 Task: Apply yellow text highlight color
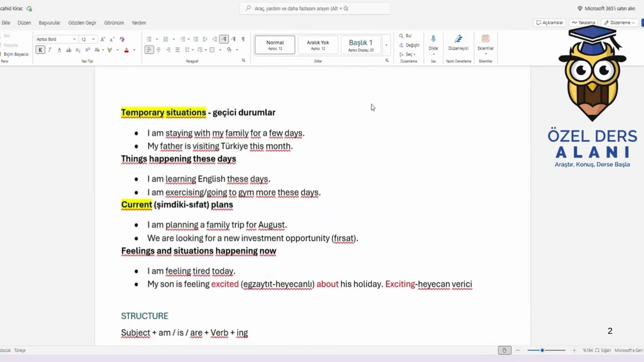point(110,50)
